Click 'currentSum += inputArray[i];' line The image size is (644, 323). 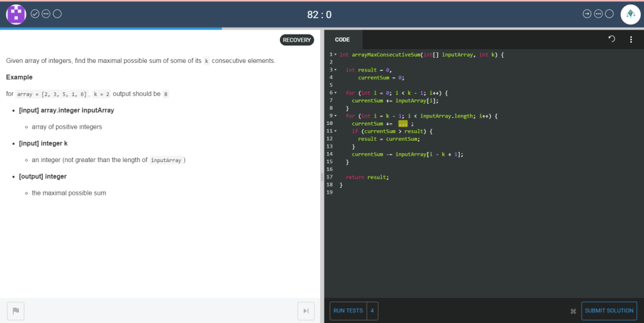[395, 101]
